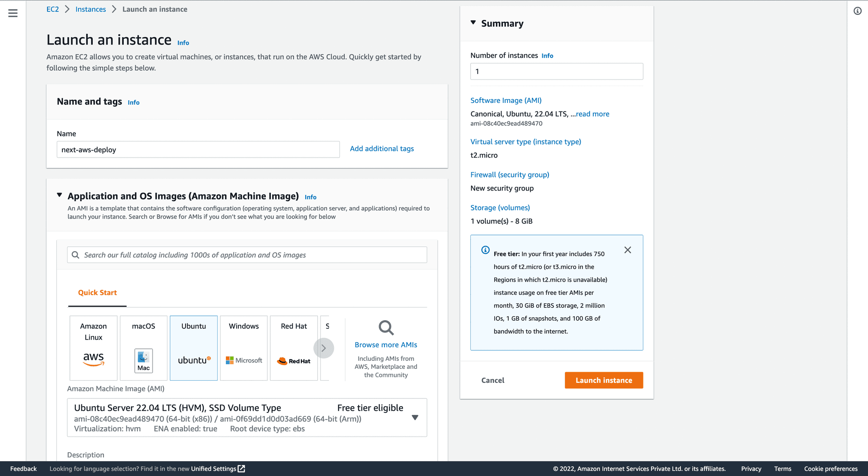Click the Launch instance button
Screen dimensions: 868x476
[x=603, y=380]
